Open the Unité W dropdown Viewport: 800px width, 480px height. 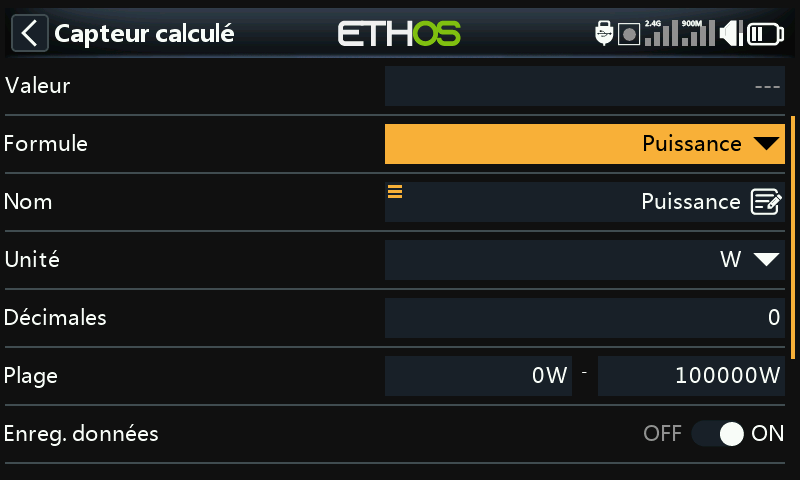click(x=585, y=260)
